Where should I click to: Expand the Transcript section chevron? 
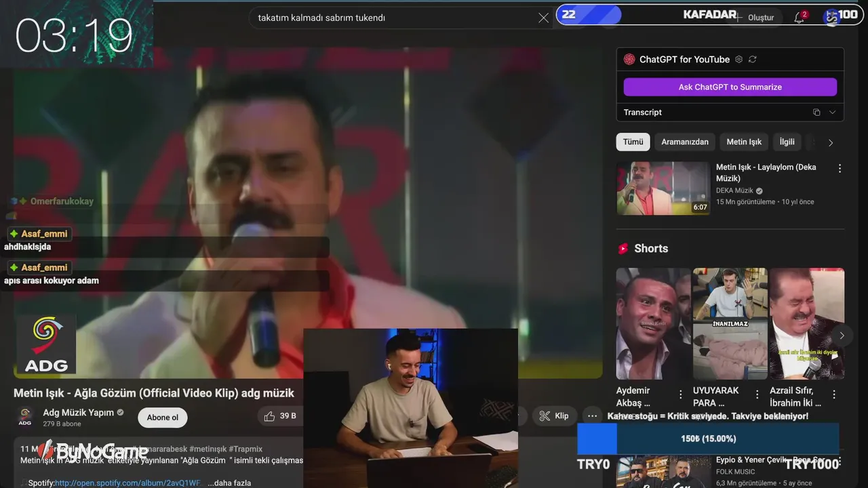[833, 113]
